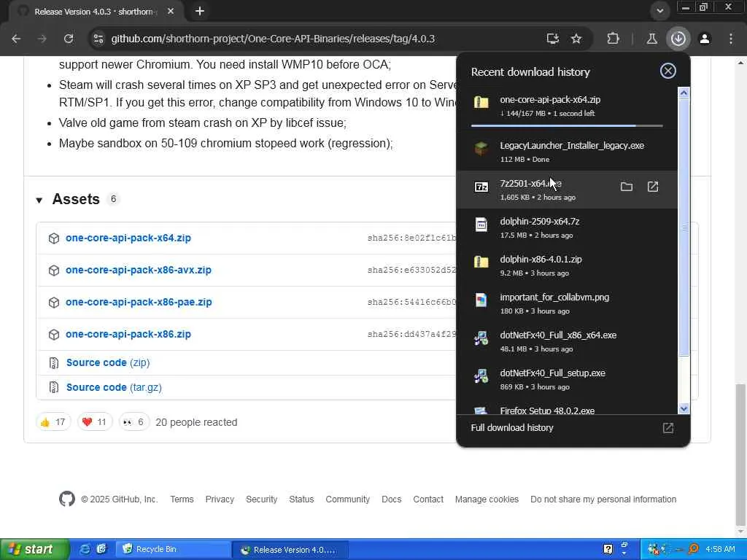Click the install app icon in address bar
Image resolution: width=747 pixels, height=560 pixels.
point(553,39)
